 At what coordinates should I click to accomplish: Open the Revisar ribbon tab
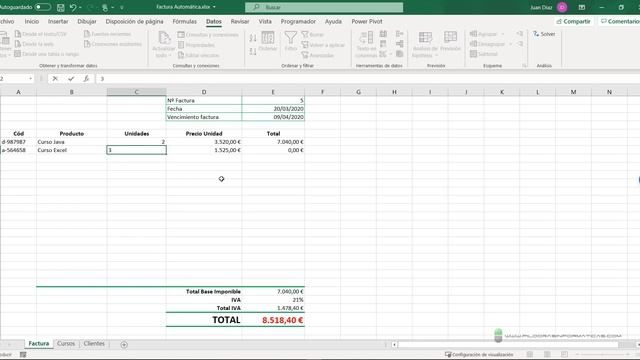pos(240,21)
